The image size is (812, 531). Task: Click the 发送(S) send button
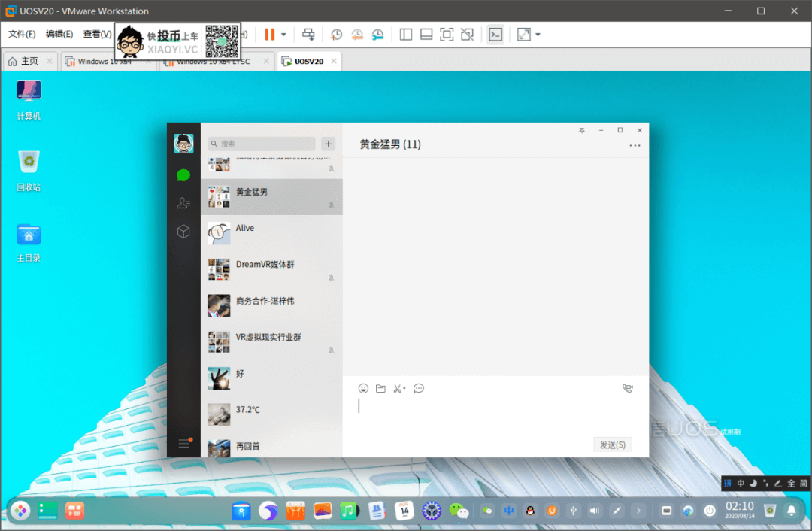coord(613,445)
